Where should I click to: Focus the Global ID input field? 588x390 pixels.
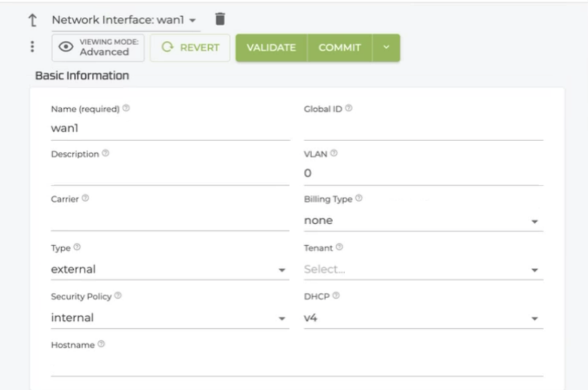pos(424,129)
